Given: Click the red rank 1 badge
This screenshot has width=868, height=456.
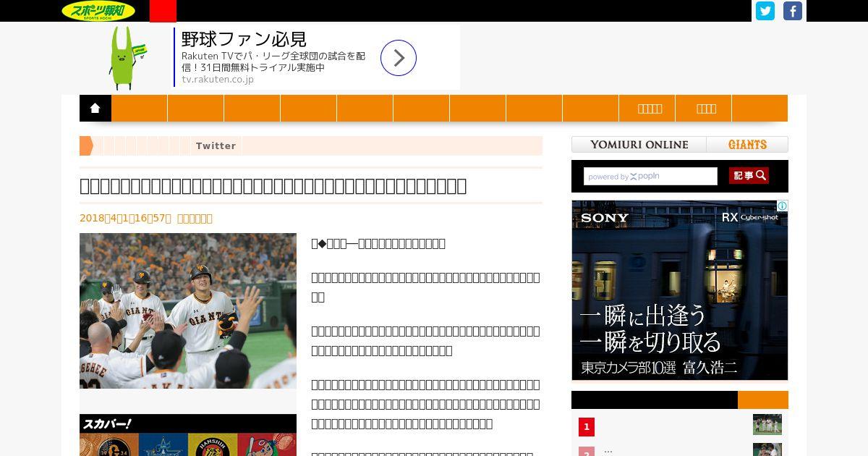Looking at the screenshot, I should pos(587,427).
